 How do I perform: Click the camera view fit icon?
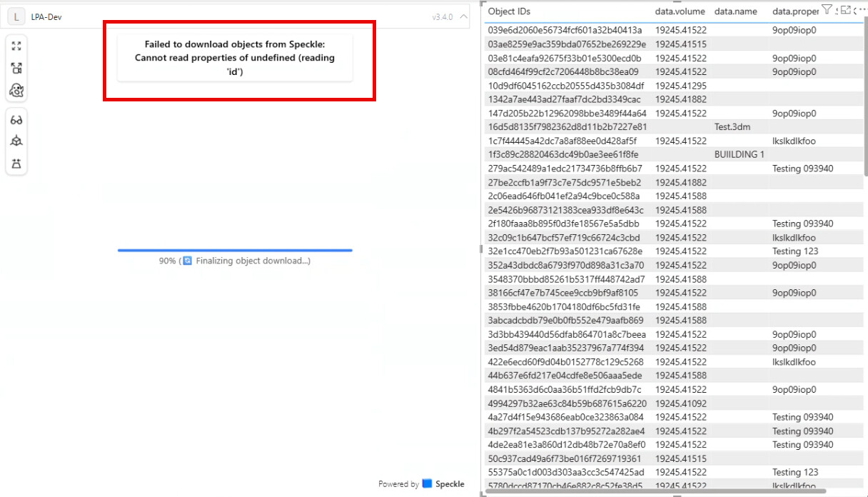[x=16, y=68]
